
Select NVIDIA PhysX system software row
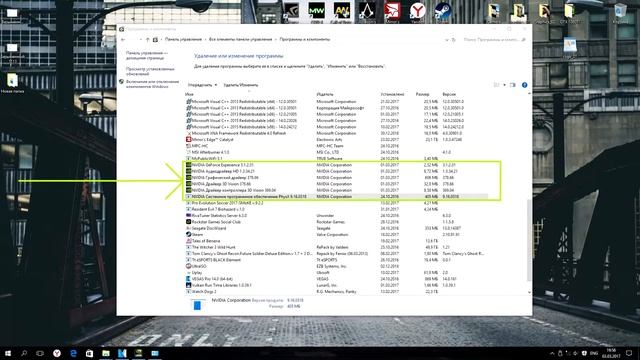337,197
